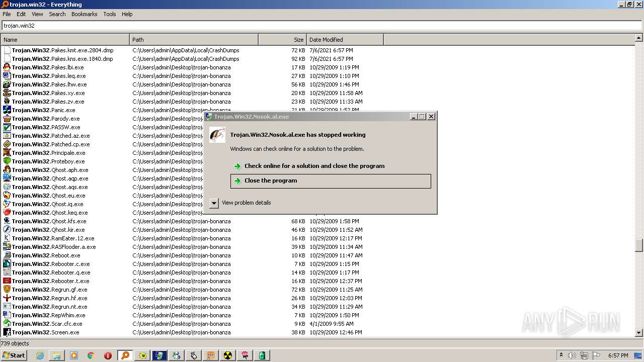
Task: Click crashed program icon in error dialog
Action: (x=217, y=135)
